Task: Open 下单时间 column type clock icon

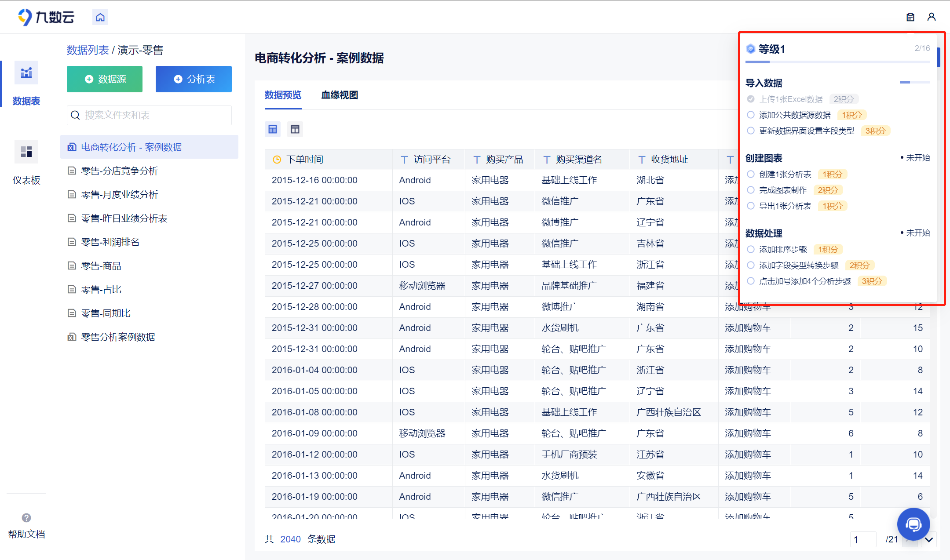Action: point(277,160)
